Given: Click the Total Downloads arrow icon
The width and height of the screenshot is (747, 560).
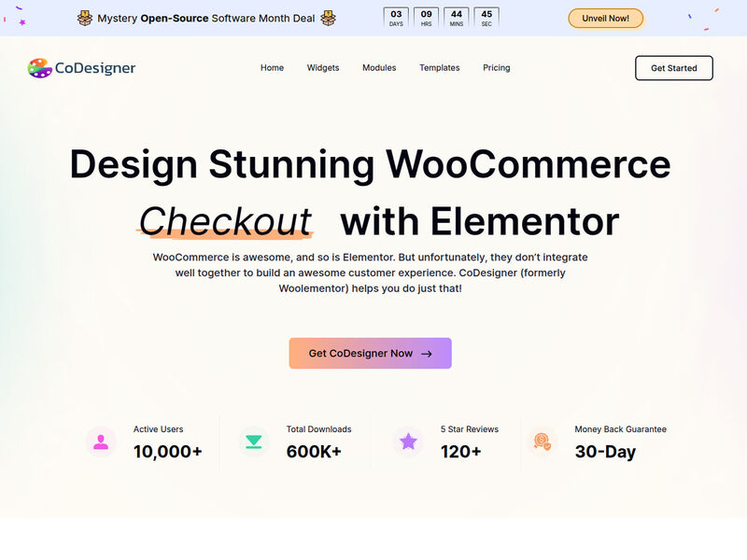Looking at the screenshot, I should [253, 441].
